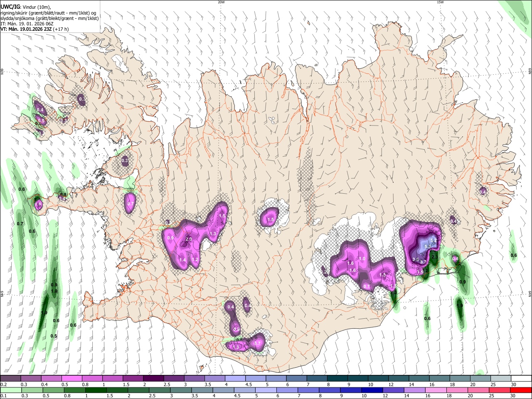Click the 'UWC/IG: Vindur (10m)' title text
Viewport: 532px width, 399px height.
[x=25, y=7]
